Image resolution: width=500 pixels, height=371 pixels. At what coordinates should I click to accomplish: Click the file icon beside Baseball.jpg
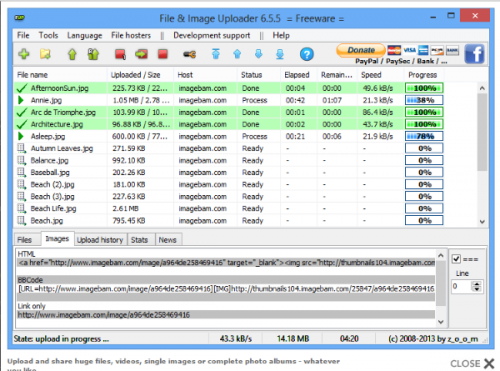point(21,172)
